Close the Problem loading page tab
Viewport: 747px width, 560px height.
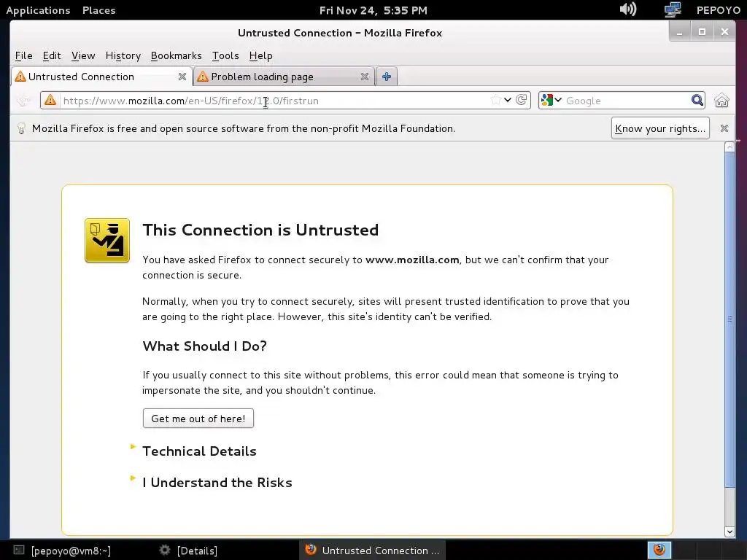tap(365, 77)
